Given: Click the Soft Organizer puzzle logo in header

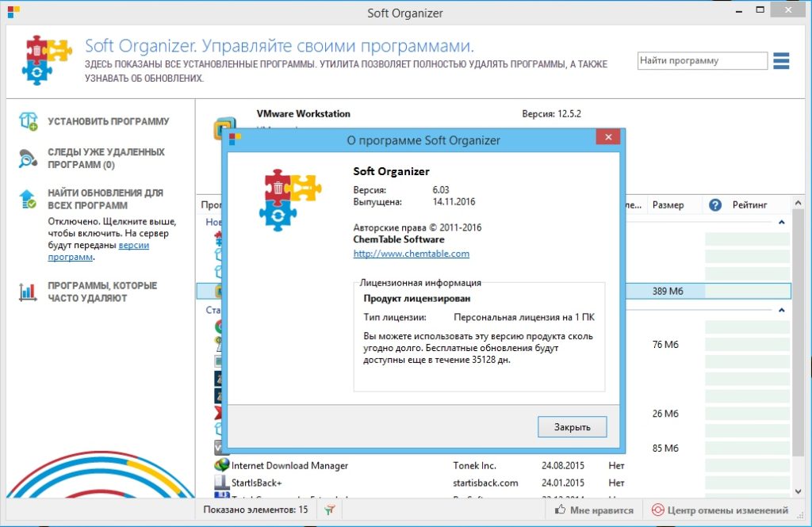Looking at the screenshot, I should click(47, 60).
